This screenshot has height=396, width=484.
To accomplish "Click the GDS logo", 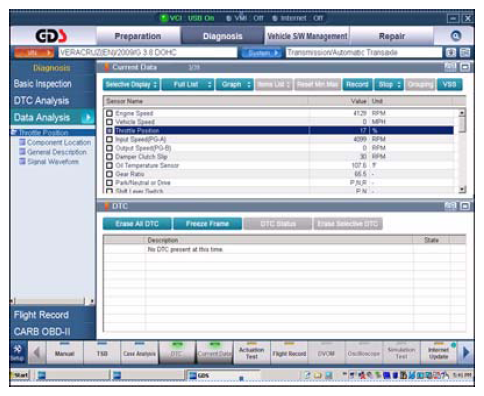I will [x=51, y=36].
